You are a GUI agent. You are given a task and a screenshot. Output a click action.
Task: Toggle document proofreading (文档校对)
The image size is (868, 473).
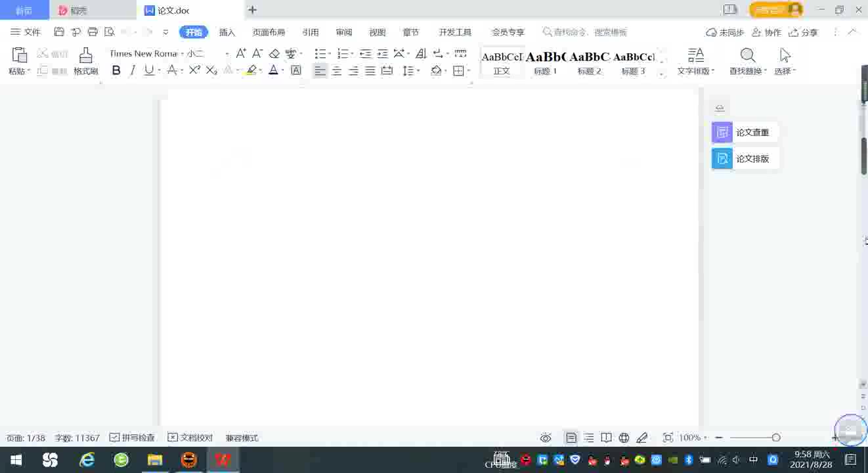pyautogui.click(x=190, y=438)
